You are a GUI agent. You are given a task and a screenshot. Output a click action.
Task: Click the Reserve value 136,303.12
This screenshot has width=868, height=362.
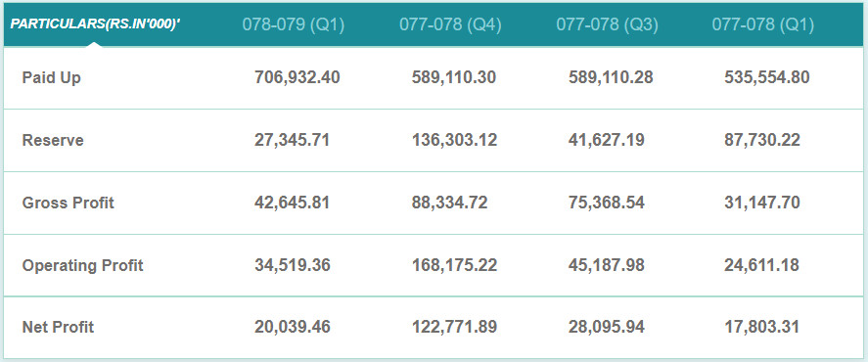pos(454,141)
